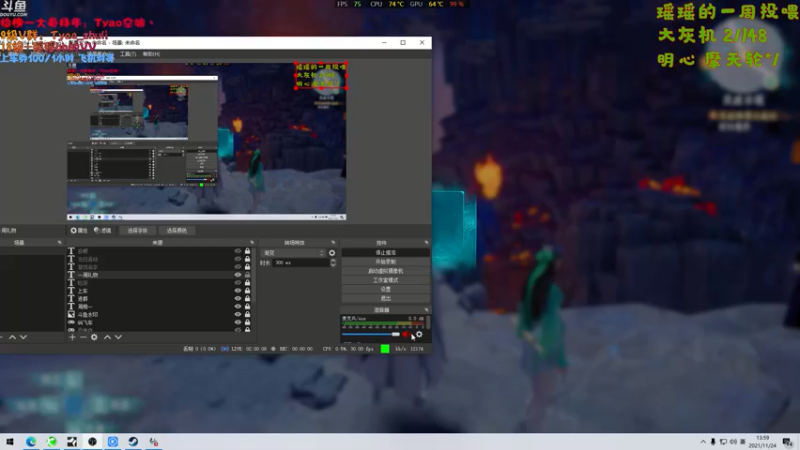Toggle visibility of 周榜一 source
800x450 pixels.
238,307
